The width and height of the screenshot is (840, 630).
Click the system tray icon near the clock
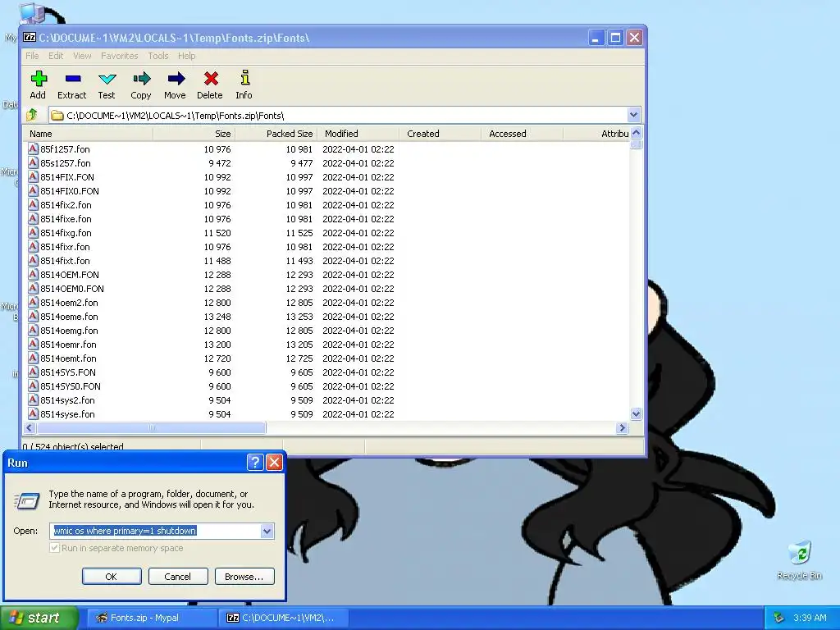tap(778, 618)
